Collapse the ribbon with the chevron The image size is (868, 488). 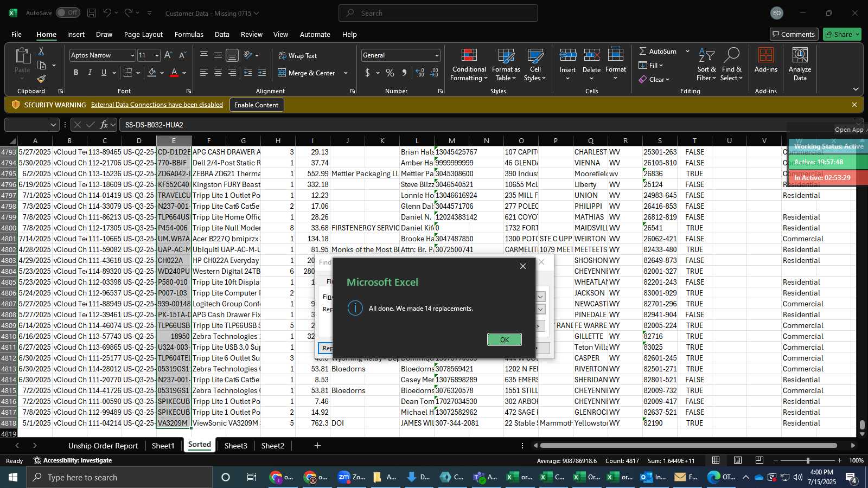pyautogui.click(x=856, y=89)
